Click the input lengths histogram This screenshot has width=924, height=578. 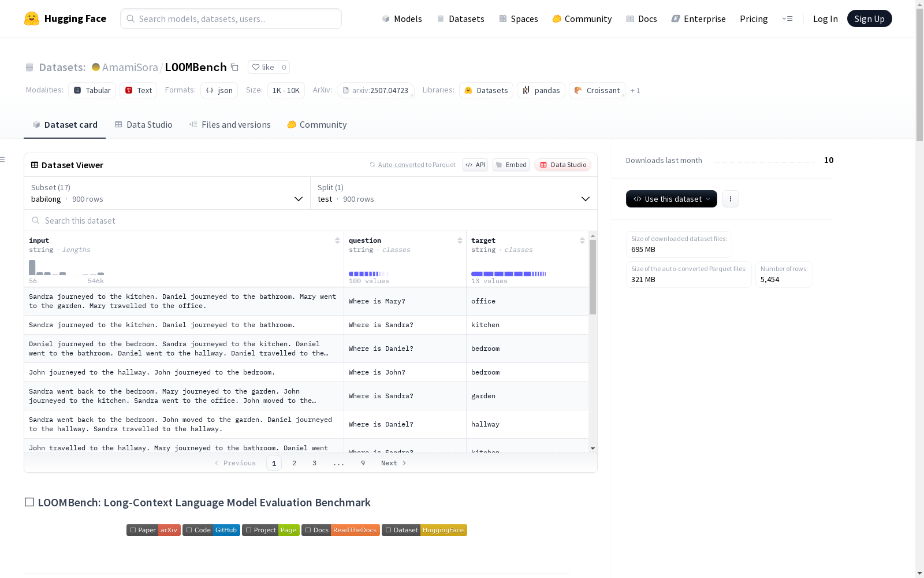66,268
